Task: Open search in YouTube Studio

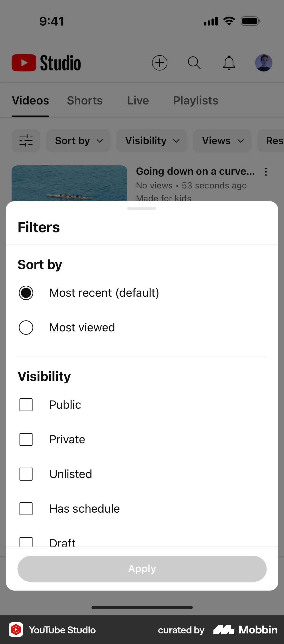Action: pos(194,63)
